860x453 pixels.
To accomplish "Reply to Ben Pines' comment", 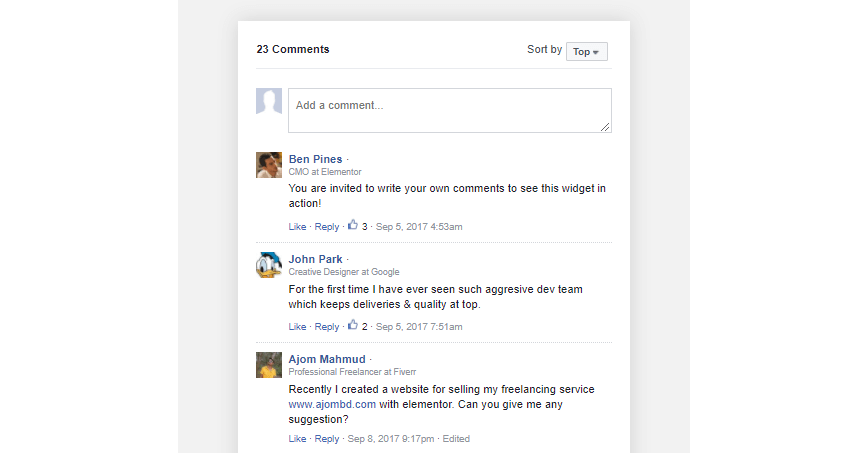I will (x=326, y=226).
